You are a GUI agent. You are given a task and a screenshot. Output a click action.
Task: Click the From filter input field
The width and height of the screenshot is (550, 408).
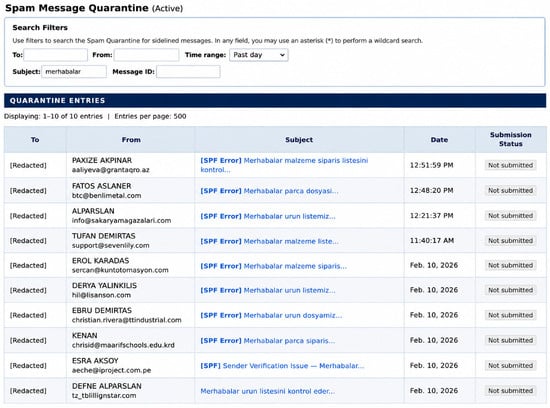(x=146, y=55)
